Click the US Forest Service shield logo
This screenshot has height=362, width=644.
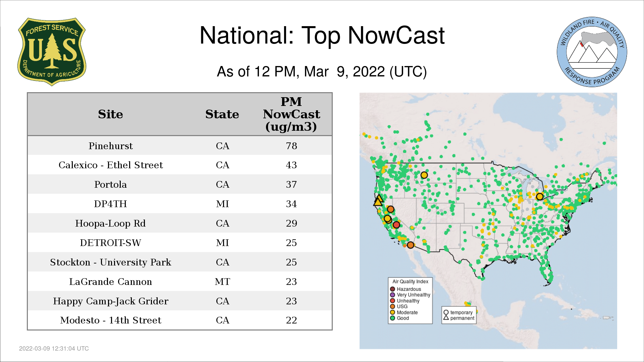(x=52, y=52)
